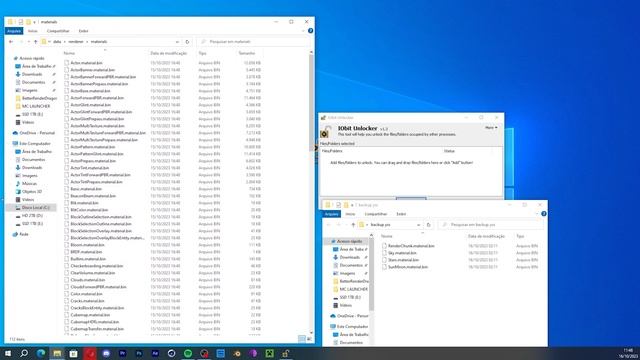Open taskbar search magnifier
The image size is (640, 360).
pyautogui.click(x=24, y=353)
